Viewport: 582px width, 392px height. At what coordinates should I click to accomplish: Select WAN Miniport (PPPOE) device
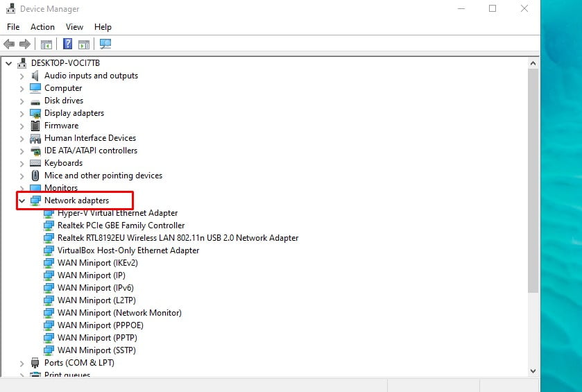100,325
